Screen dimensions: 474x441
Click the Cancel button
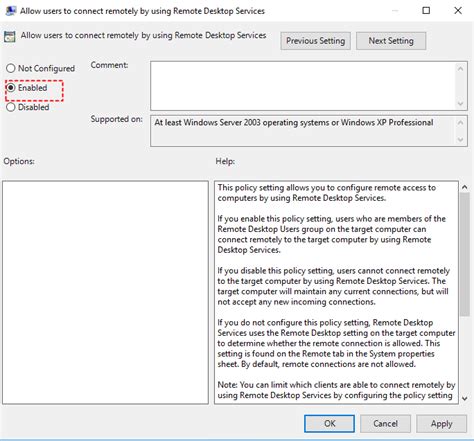pyautogui.click(x=385, y=424)
